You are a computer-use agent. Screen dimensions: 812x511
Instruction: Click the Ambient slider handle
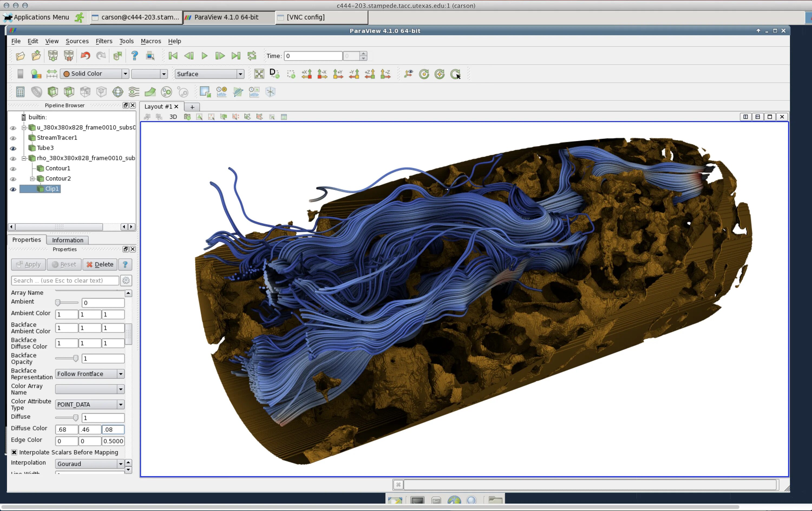(58, 302)
